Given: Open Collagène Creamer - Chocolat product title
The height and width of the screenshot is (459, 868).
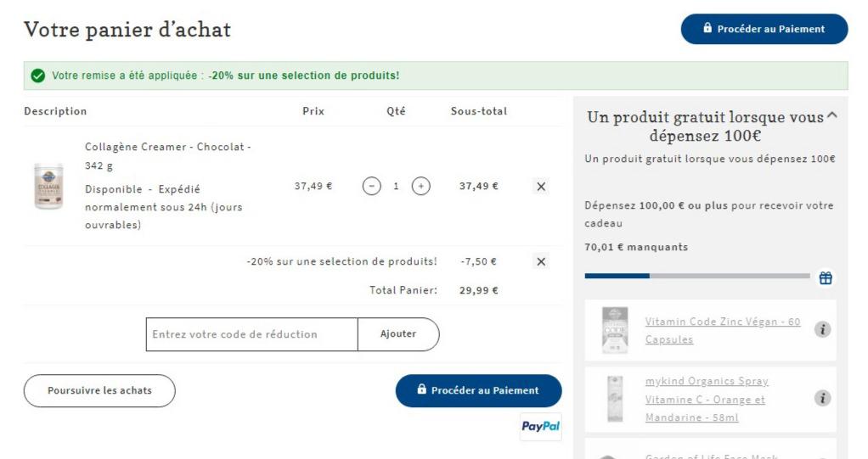Looking at the screenshot, I should (x=167, y=156).
